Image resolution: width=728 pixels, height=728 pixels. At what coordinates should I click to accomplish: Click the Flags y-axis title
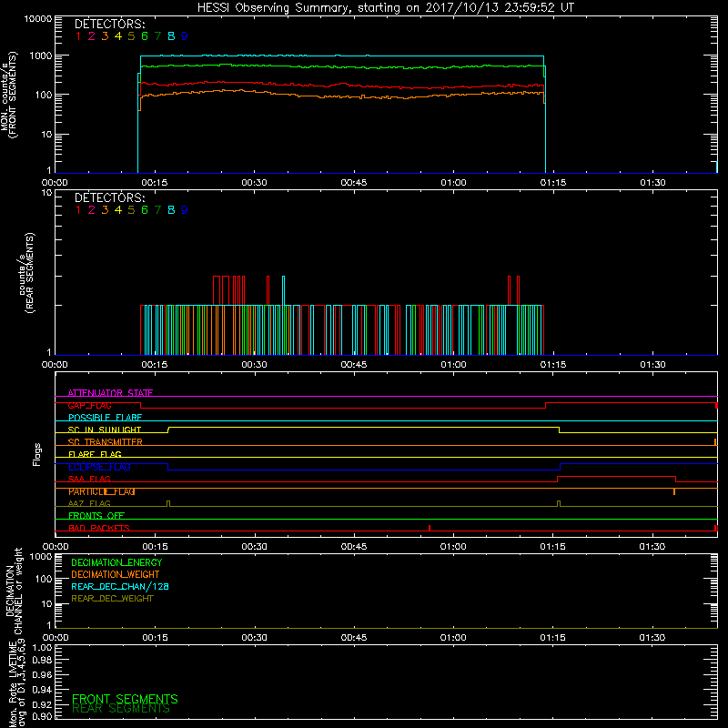point(37,454)
